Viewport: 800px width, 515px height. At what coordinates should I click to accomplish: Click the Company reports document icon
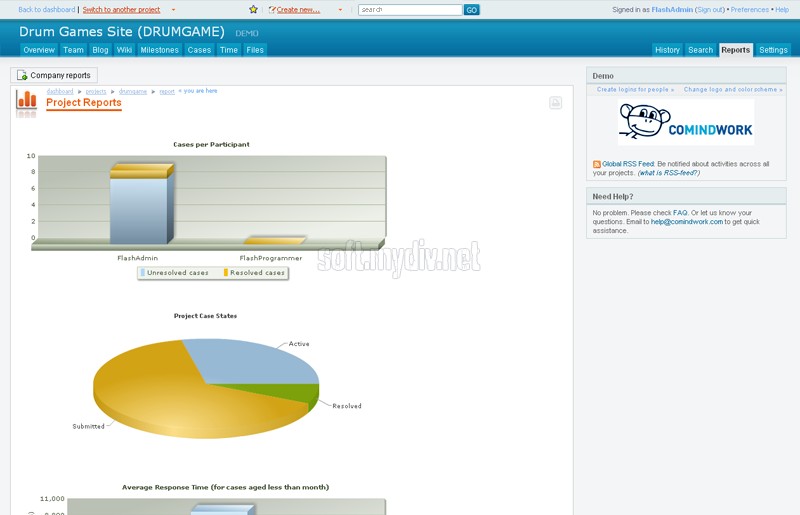pyautogui.click(x=22, y=76)
